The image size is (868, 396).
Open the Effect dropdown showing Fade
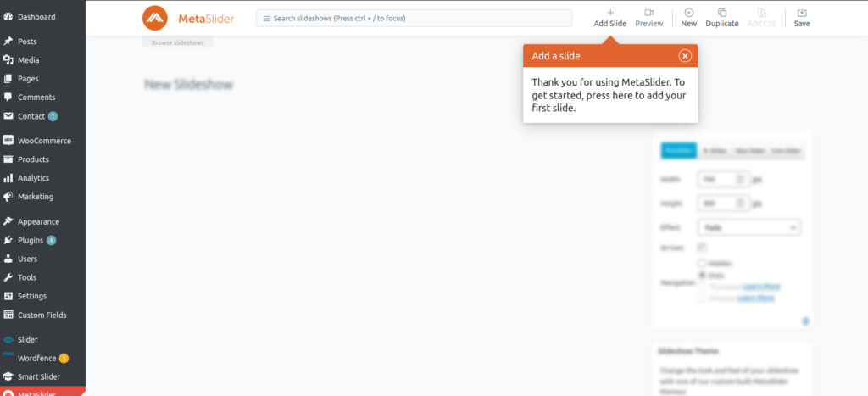coord(748,227)
